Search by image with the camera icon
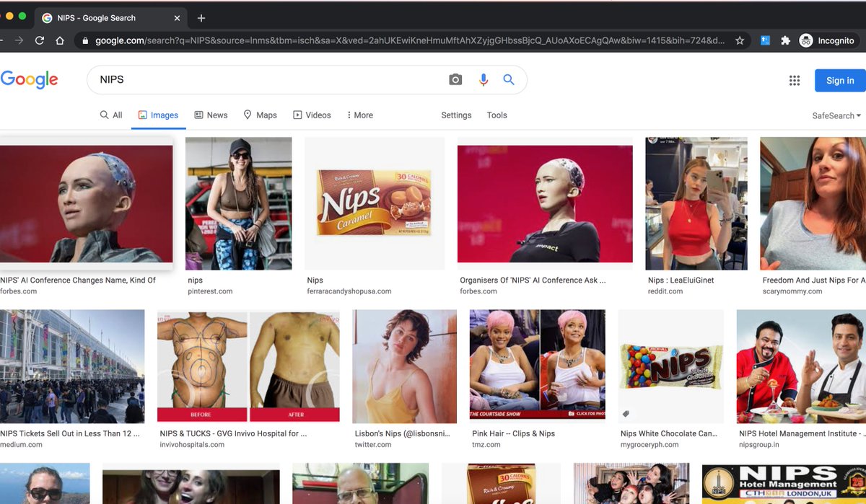This screenshot has width=866, height=504. (455, 80)
